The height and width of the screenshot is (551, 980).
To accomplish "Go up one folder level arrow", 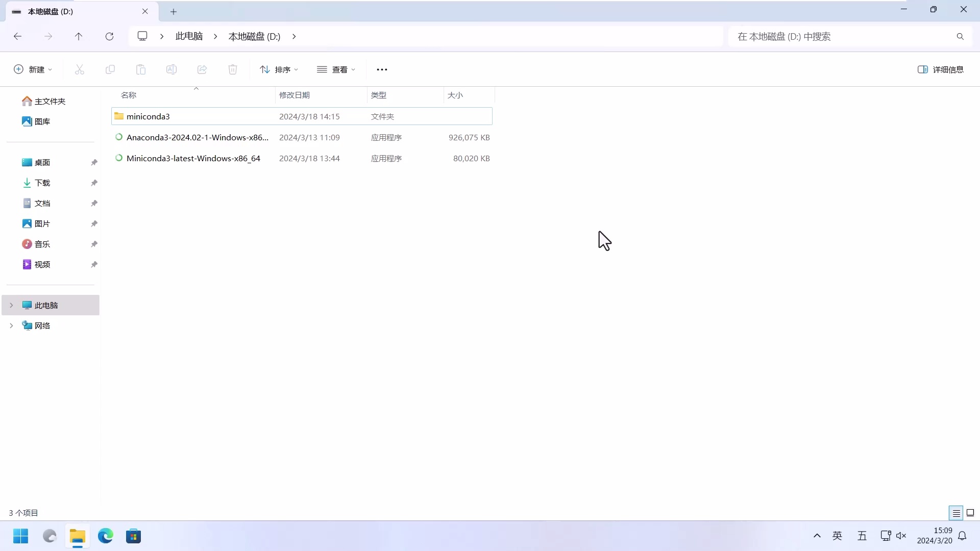I will click(79, 36).
